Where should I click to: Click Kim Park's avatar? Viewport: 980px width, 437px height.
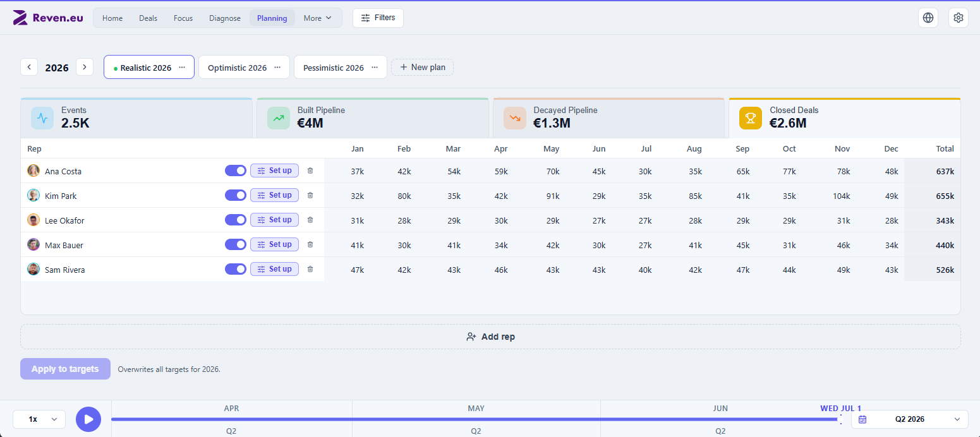coord(33,195)
